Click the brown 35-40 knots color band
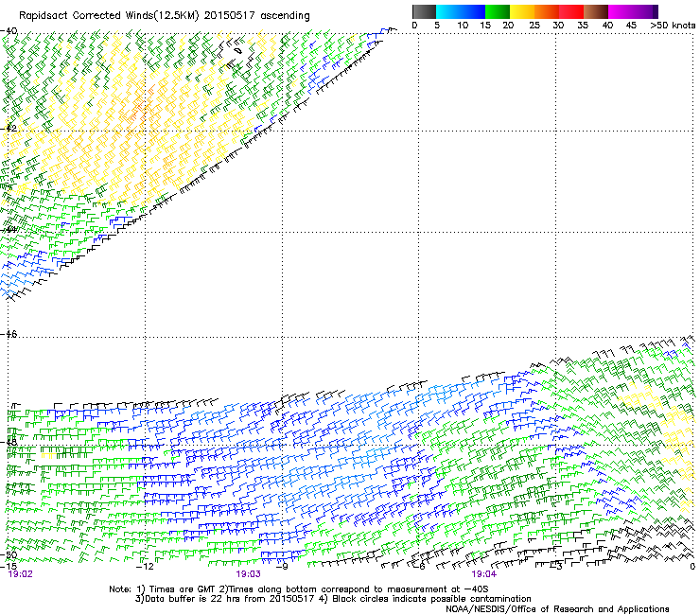This screenshot has width=700, height=615. [596, 11]
